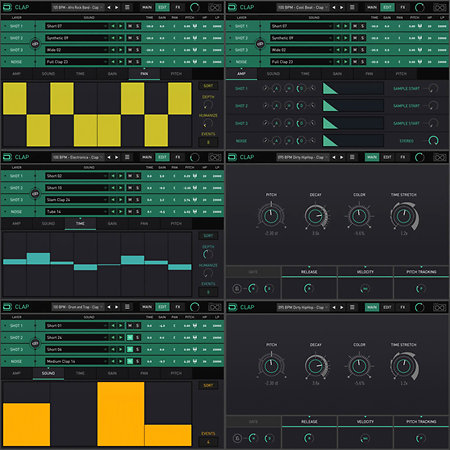This screenshot has width=450, height=450.
Task: Open Short 02 sound dropdown
Action: coord(77,176)
